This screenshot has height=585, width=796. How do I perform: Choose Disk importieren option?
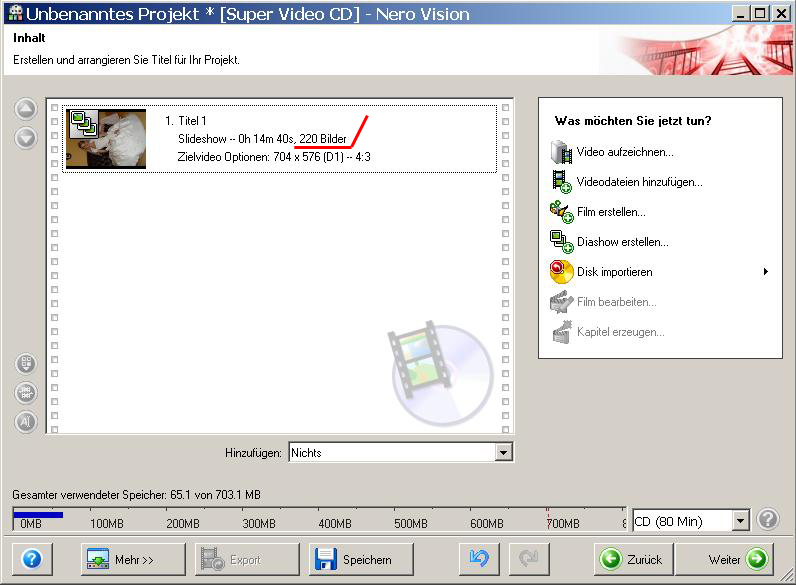[x=615, y=272]
